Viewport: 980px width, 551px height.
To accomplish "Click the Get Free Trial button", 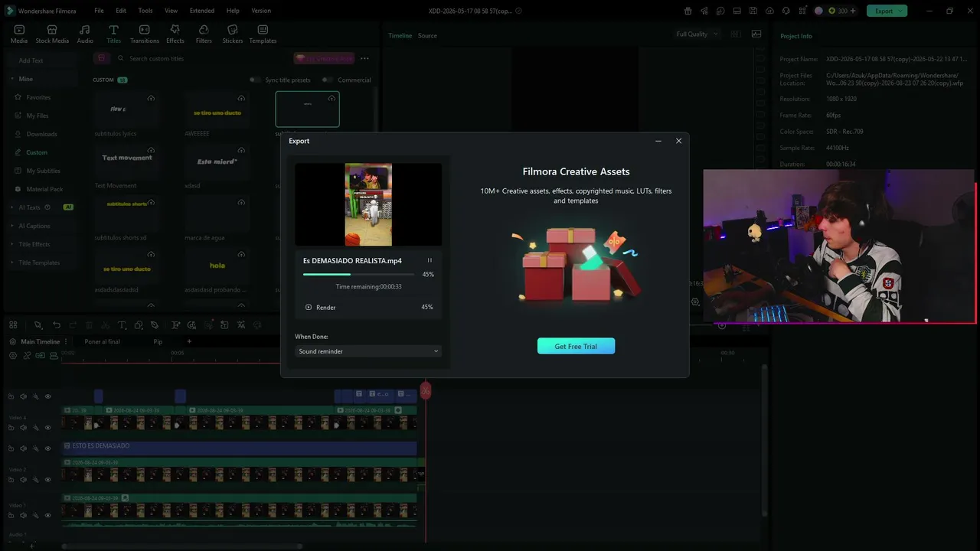I will [x=576, y=346].
